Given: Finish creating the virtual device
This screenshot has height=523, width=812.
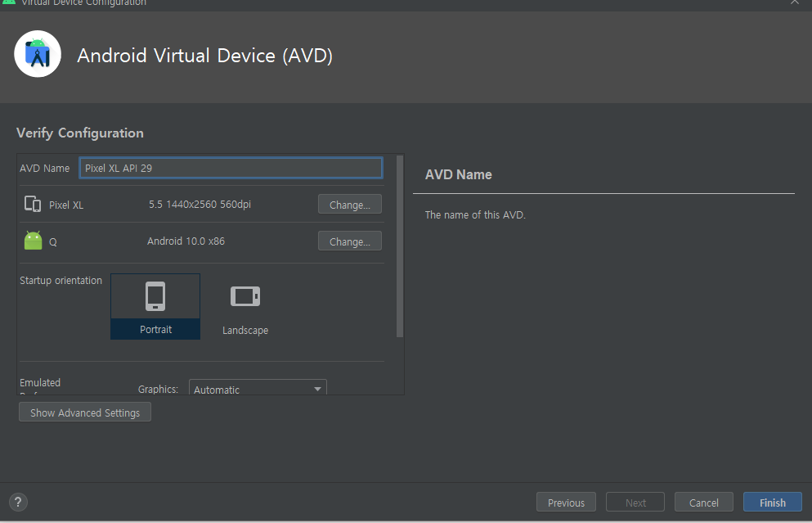Looking at the screenshot, I should tap(773, 503).
